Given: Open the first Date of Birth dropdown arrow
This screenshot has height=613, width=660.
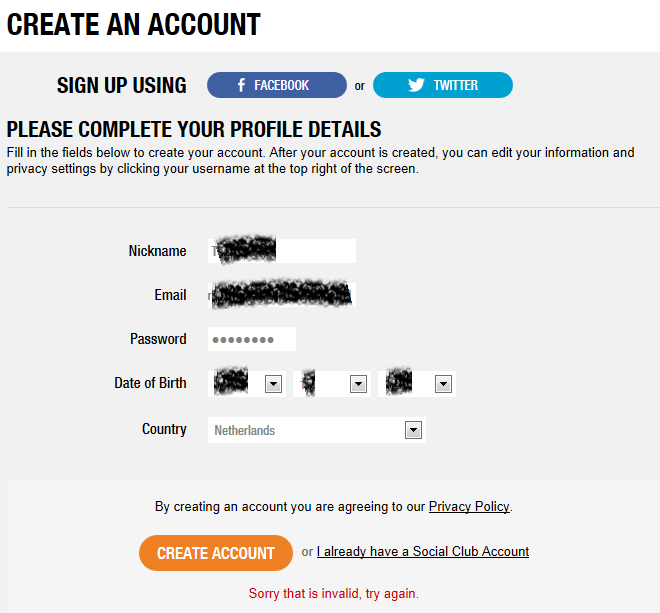Looking at the screenshot, I should coord(272,384).
